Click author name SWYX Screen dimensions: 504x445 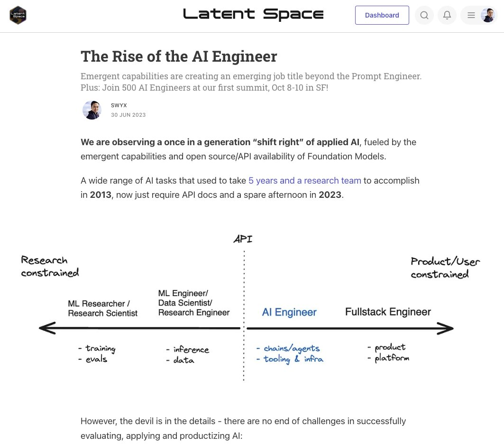pos(119,105)
